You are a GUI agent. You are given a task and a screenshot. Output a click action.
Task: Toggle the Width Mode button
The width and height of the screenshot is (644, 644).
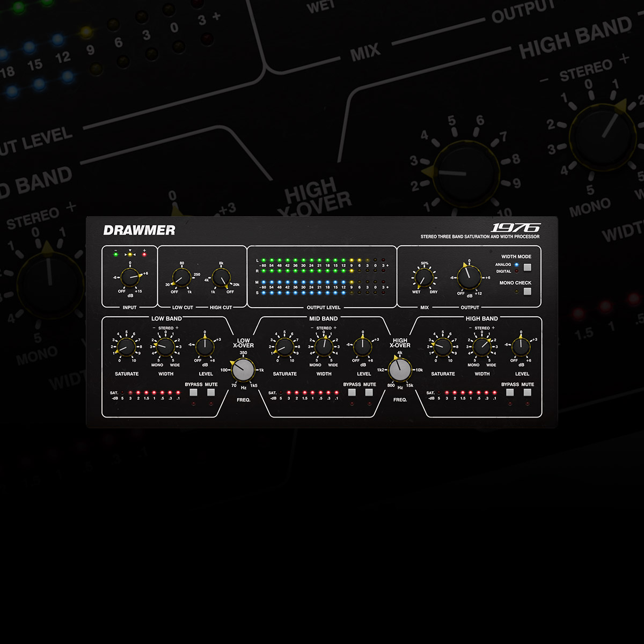point(528,267)
